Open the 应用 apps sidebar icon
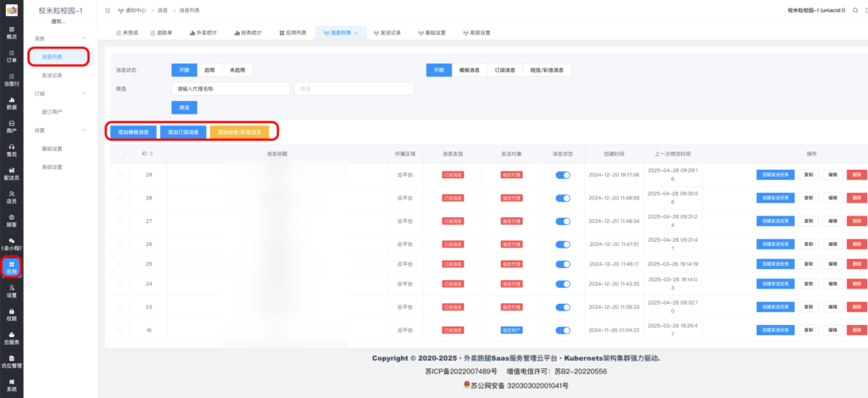 (12, 267)
